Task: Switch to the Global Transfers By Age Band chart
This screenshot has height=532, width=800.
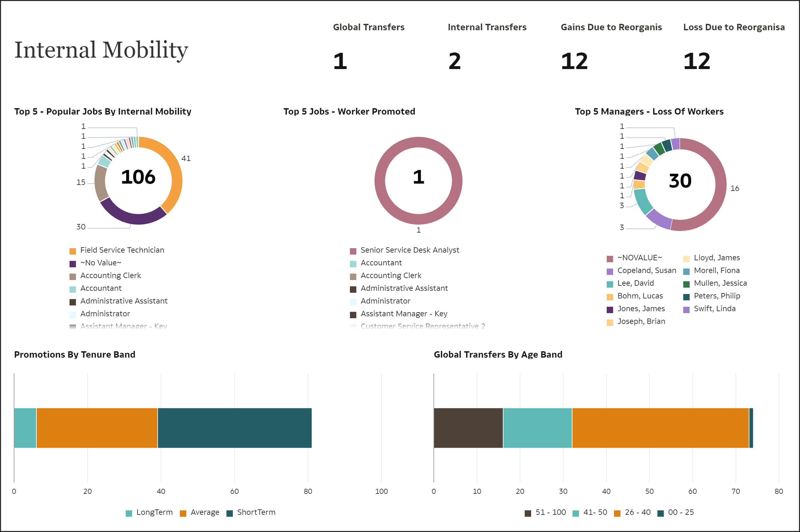Action: point(498,355)
